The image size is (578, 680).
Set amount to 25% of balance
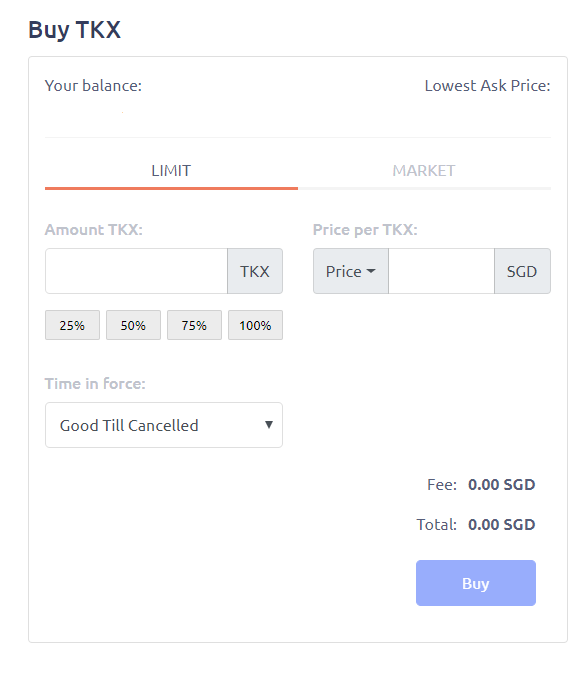click(72, 325)
